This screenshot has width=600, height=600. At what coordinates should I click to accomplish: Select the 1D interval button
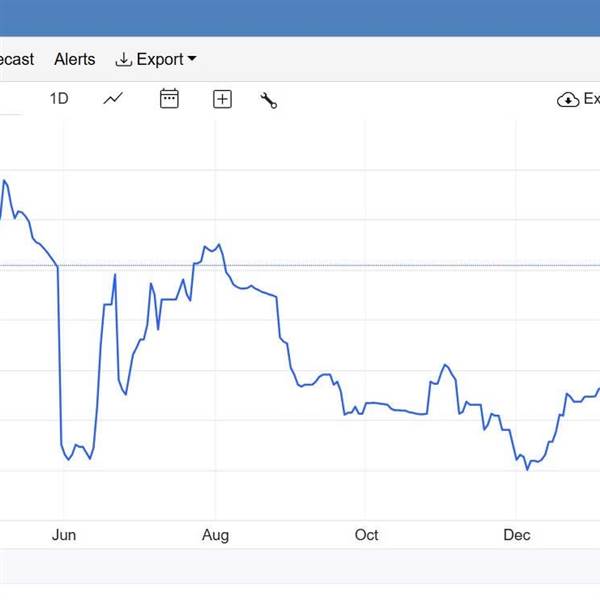click(x=59, y=98)
